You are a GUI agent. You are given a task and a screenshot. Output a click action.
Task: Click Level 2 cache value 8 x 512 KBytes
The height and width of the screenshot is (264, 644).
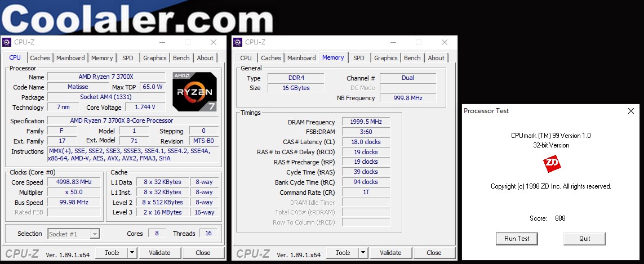click(163, 202)
